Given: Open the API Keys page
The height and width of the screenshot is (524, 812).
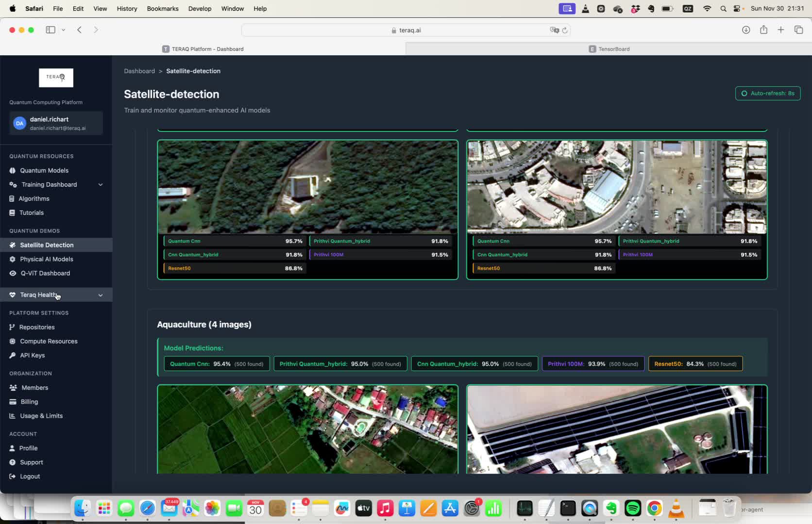Looking at the screenshot, I should pos(33,355).
